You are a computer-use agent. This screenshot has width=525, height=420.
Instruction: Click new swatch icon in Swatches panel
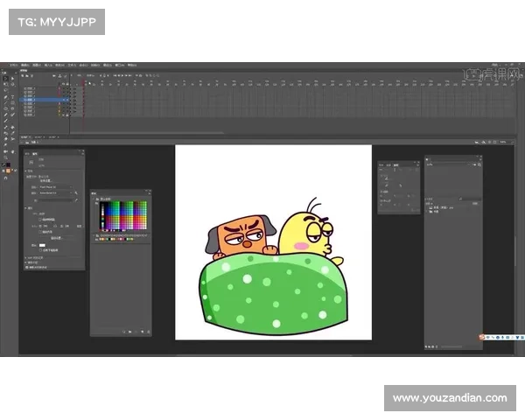(x=143, y=332)
